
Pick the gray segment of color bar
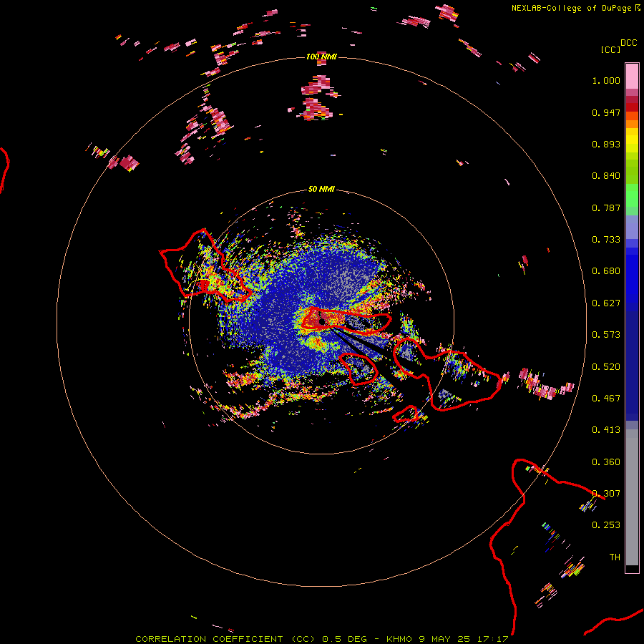click(x=632, y=497)
